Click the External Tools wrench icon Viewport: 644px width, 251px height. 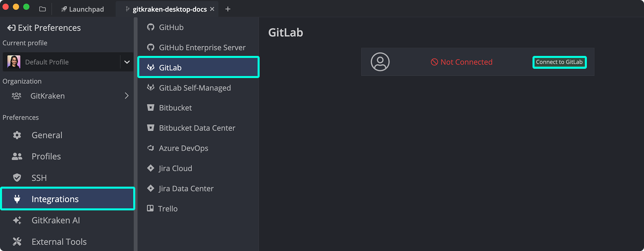click(17, 242)
